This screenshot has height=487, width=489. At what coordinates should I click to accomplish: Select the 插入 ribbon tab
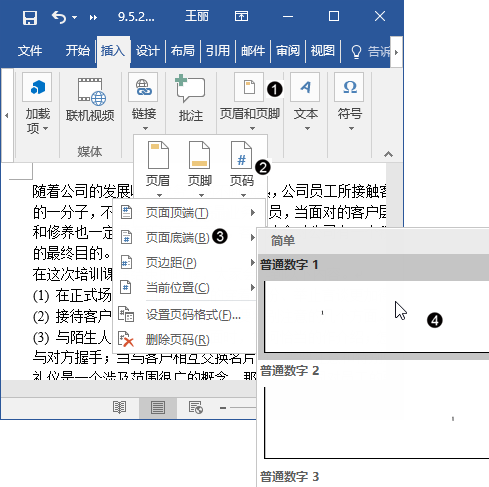[x=113, y=51]
